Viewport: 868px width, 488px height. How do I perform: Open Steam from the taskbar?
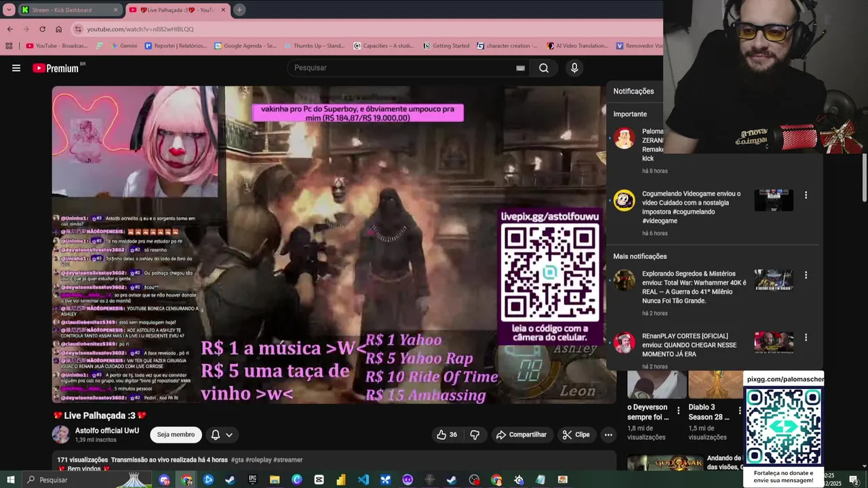230,480
